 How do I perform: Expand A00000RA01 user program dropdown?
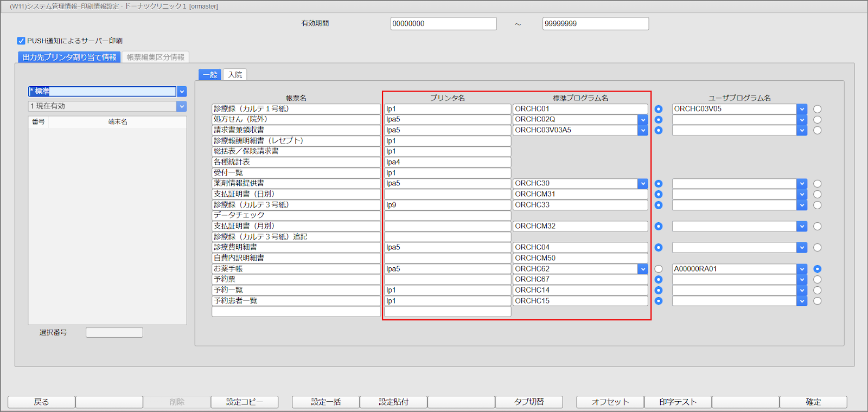coord(802,269)
